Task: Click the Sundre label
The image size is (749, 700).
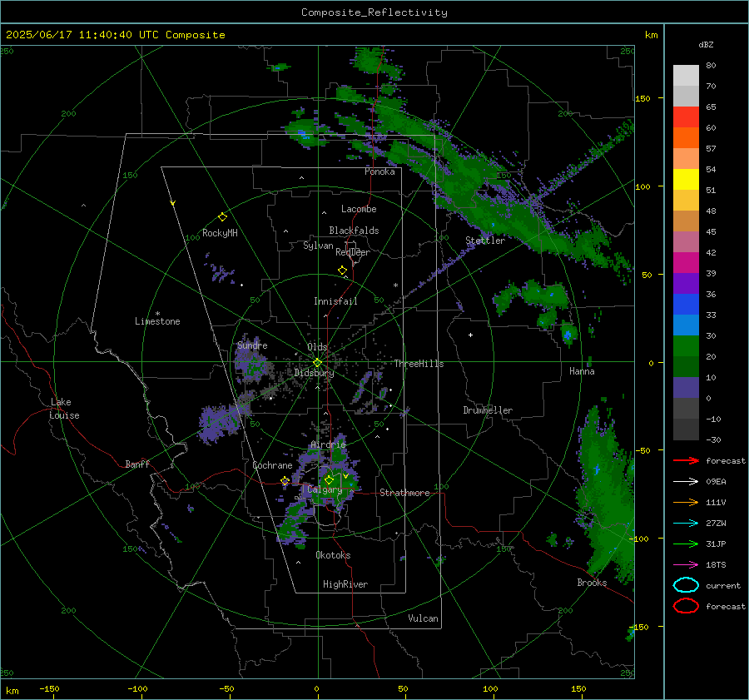Action: pyautogui.click(x=252, y=345)
